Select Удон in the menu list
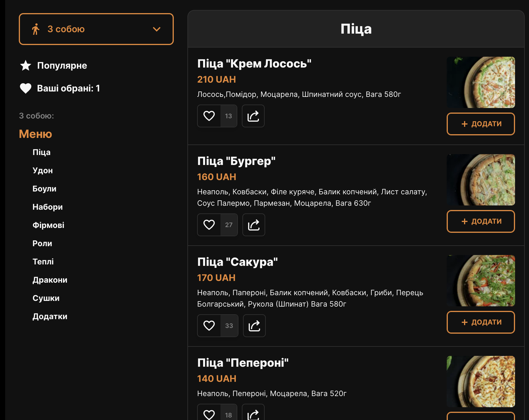Image resolution: width=529 pixels, height=420 pixels. 43,170
